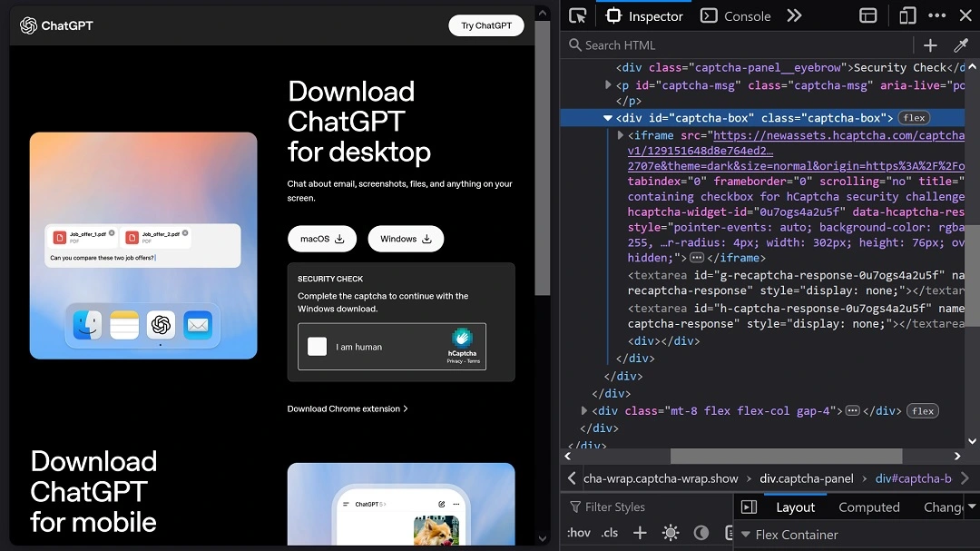980x551 pixels.
Task: Toggle flex badge on captcha-box
Action: coord(914,118)
